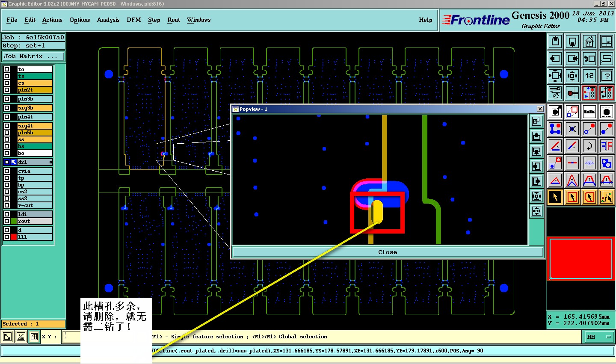The width and height of the screenshot is (616, 364).
Task: Open the Help menu
Action: 426,20
